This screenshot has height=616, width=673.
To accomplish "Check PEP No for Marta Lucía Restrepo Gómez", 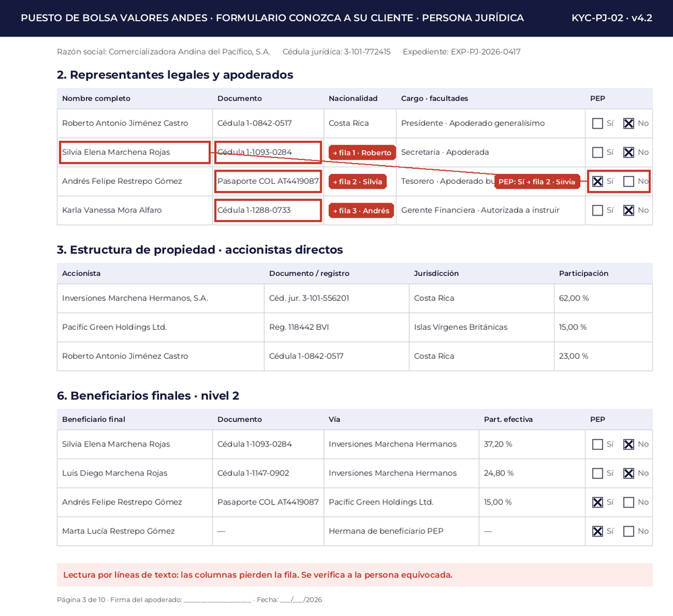I will pos(629,531).
